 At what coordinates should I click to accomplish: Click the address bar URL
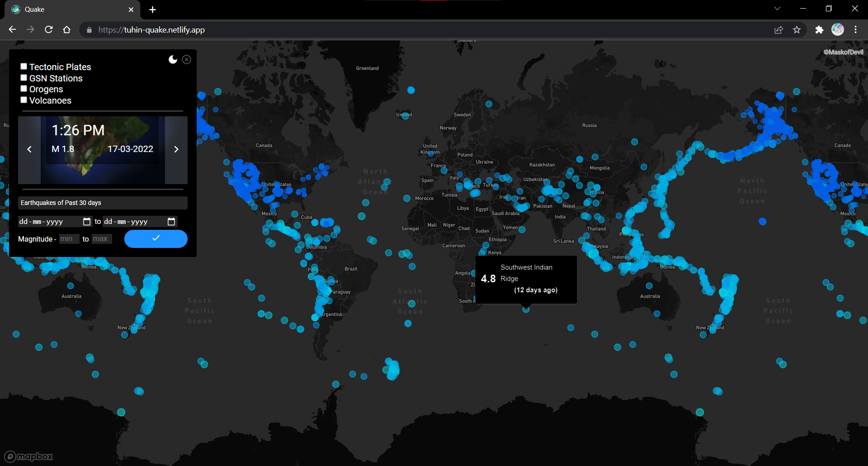[x=151, y=30]
